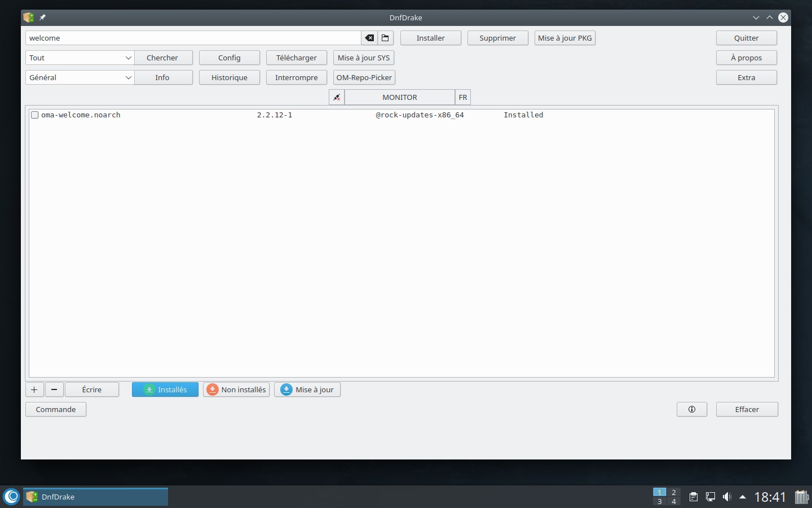The height and width of the screenshot is (508, 812).
Task: Check the oma-welcome.noarch package checkbox
Action: (x=35, y=115)
